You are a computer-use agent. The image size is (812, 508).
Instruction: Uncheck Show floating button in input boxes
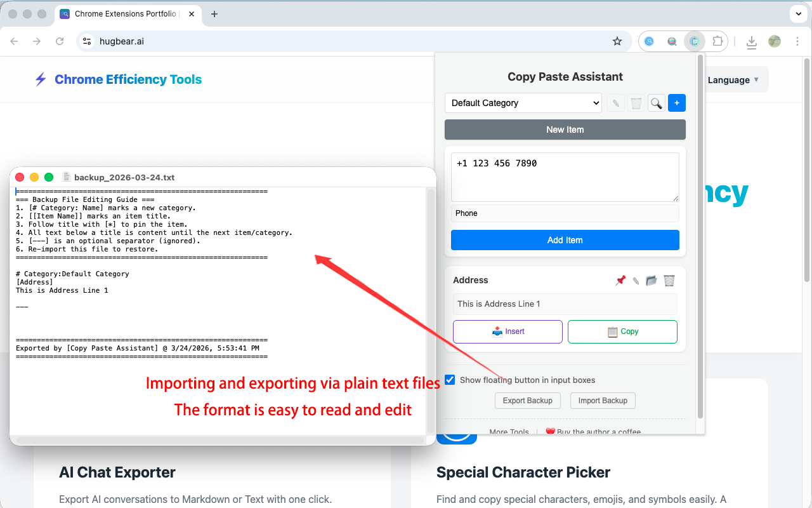pyautogui.click(x=450, y=380)
